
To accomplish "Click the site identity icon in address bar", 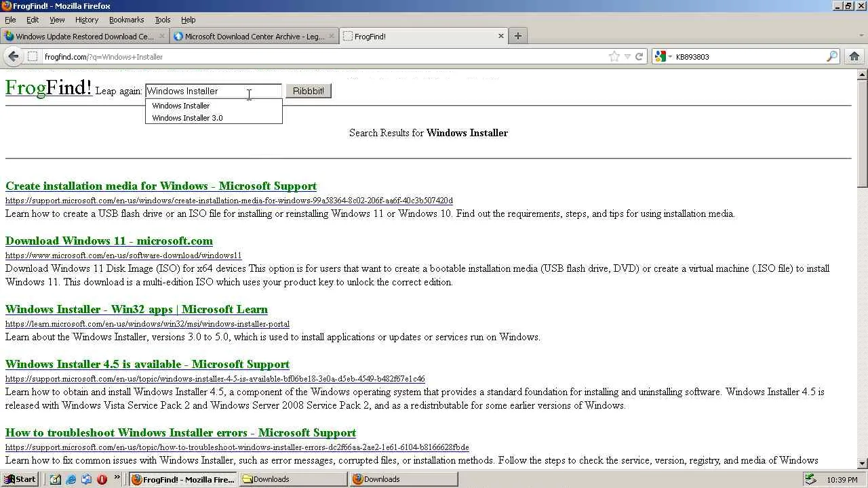I will click(32, 57).
